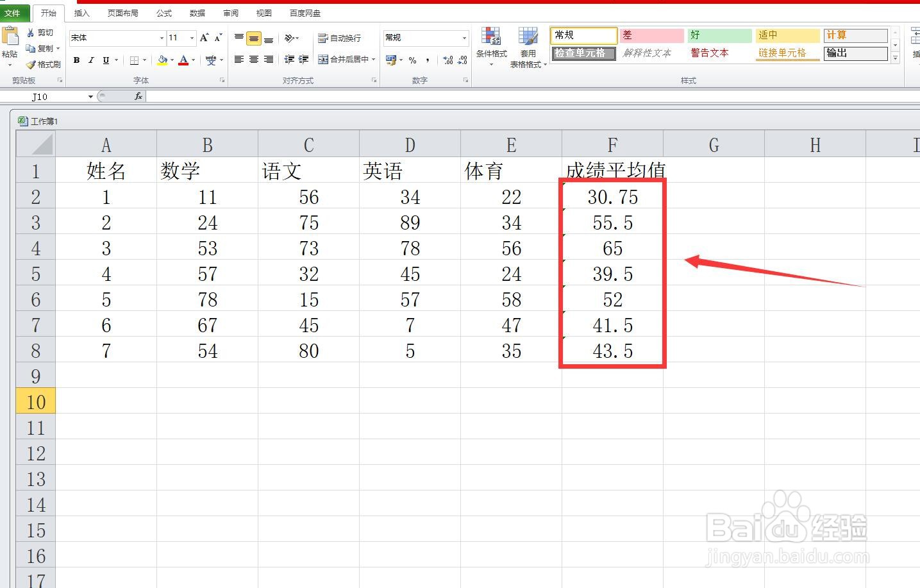Apply the Calculation (计算) cell style
The image size is (920, 588).
[x=856, y=35]
